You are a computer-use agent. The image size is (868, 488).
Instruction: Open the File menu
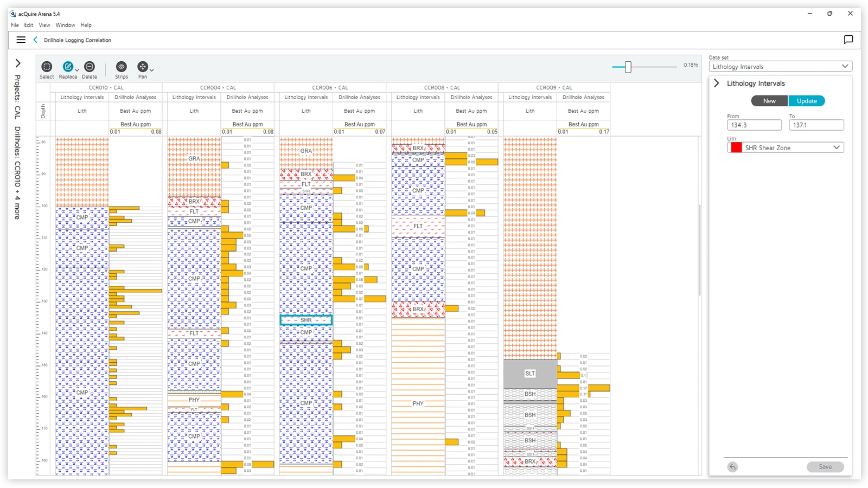(x=15, y=25)
